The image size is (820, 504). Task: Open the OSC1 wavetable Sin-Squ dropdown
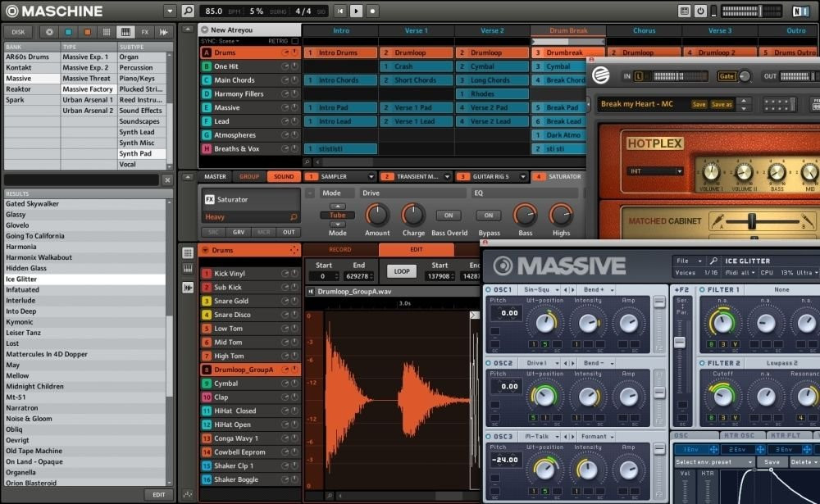pyautogui.click(x=538, y=288)
